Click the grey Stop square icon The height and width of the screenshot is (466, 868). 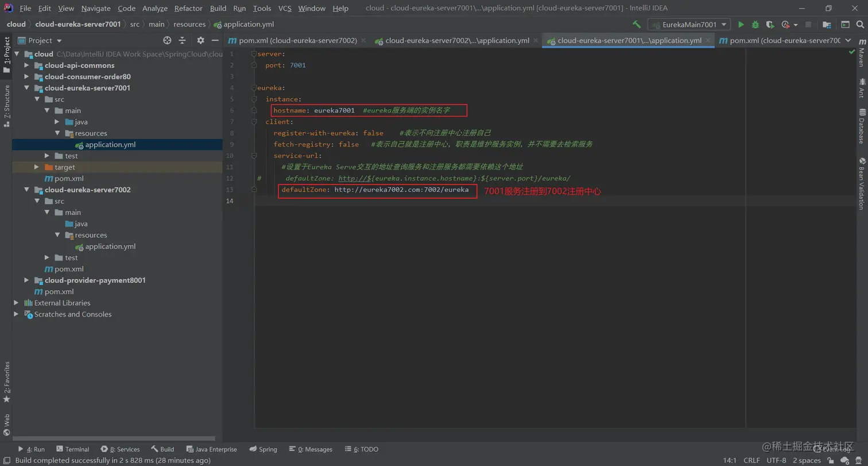[808, 25]
